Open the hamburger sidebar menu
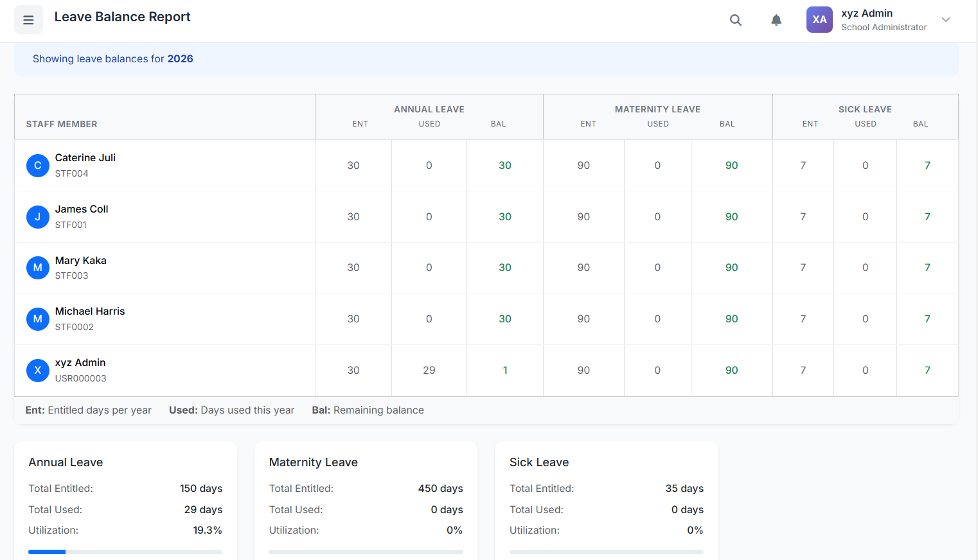978x560 pixels. point(28,20)
